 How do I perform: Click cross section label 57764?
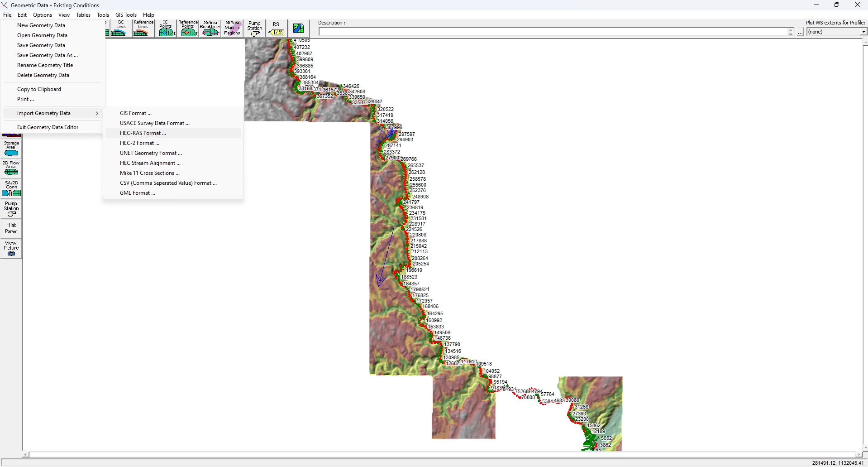(548, 394)
